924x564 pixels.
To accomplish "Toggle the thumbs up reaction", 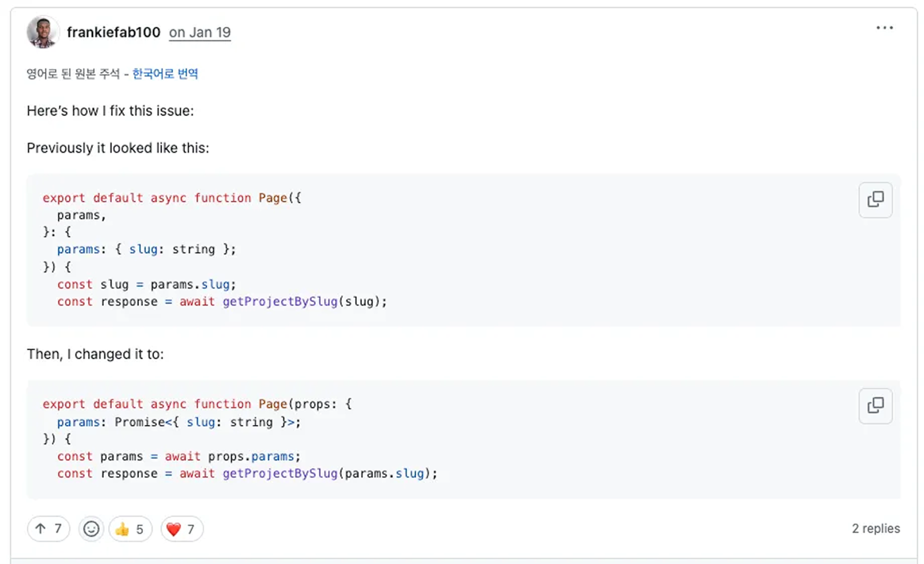I will [130, 529].
